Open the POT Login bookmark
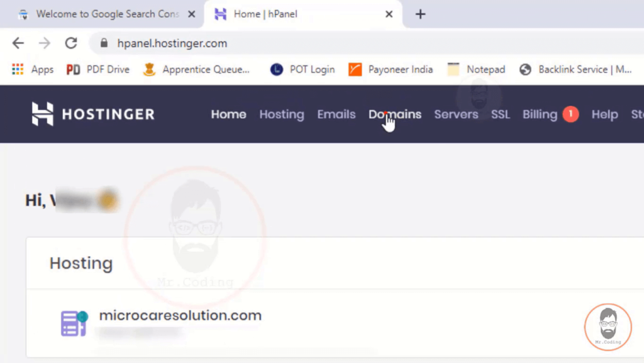The image size is (644, 363). click(303, 69)
